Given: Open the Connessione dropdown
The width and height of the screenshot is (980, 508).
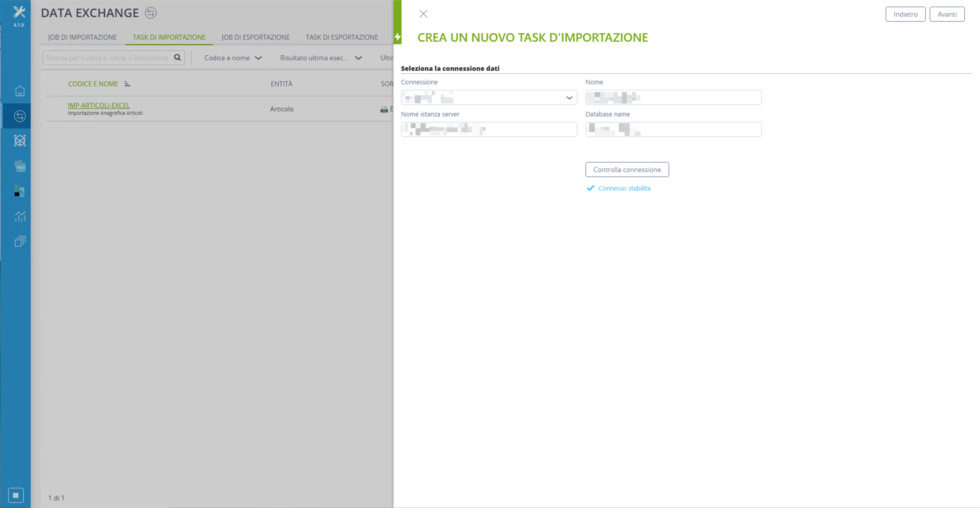Looking at the screenshot, I should [489, 98].
